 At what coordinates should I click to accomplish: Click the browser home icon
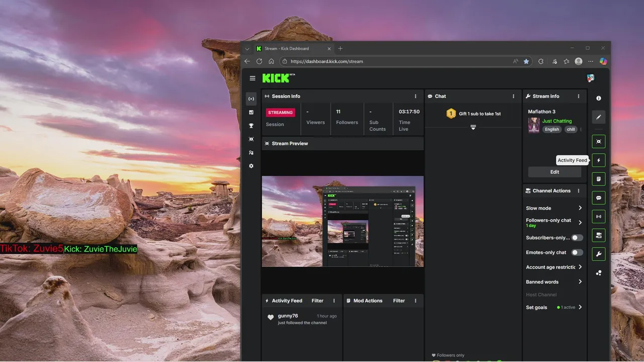pyautogui.click(x=271, y=61)
